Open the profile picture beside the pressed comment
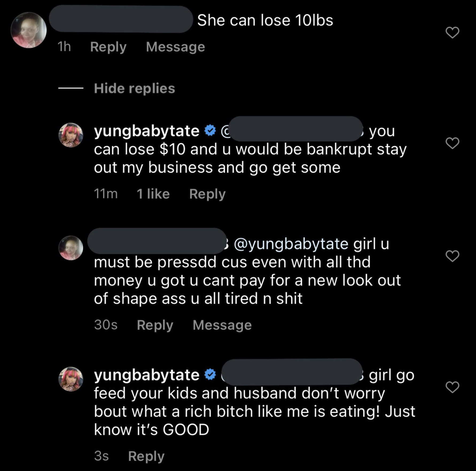476x471 pixels. coord(71,248)
